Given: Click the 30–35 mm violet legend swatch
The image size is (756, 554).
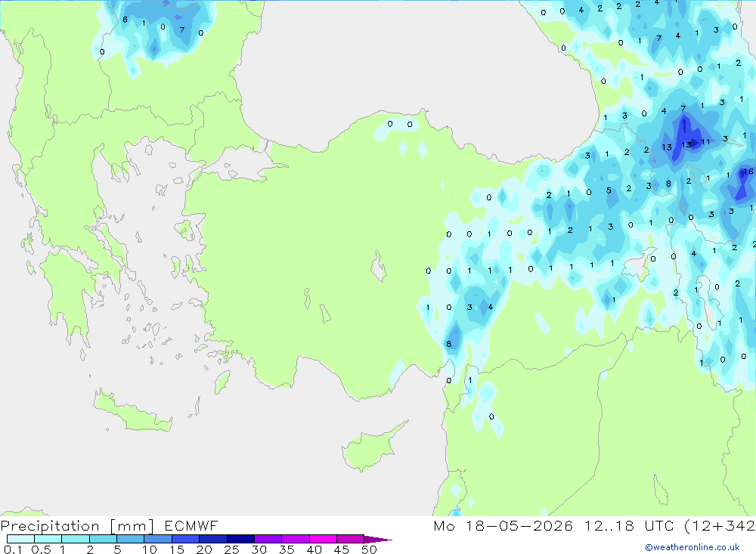Looking at the screenshot, I should [x=268, y=539].
